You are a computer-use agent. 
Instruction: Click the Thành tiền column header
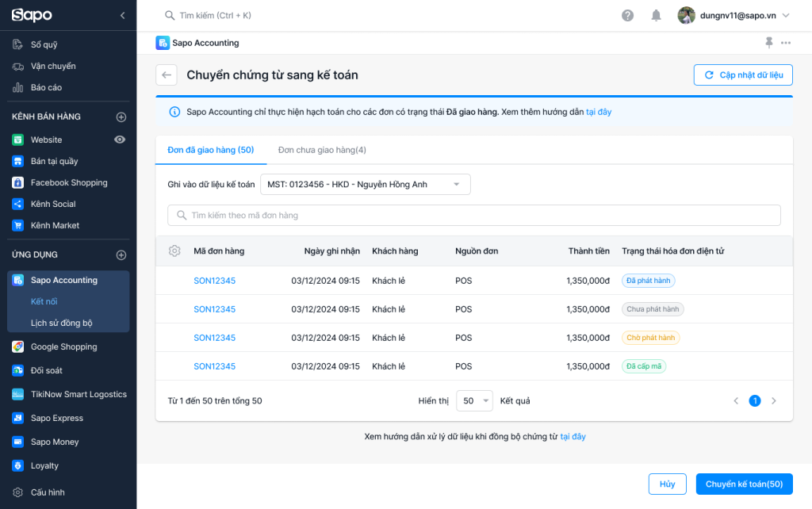(589, 251)
